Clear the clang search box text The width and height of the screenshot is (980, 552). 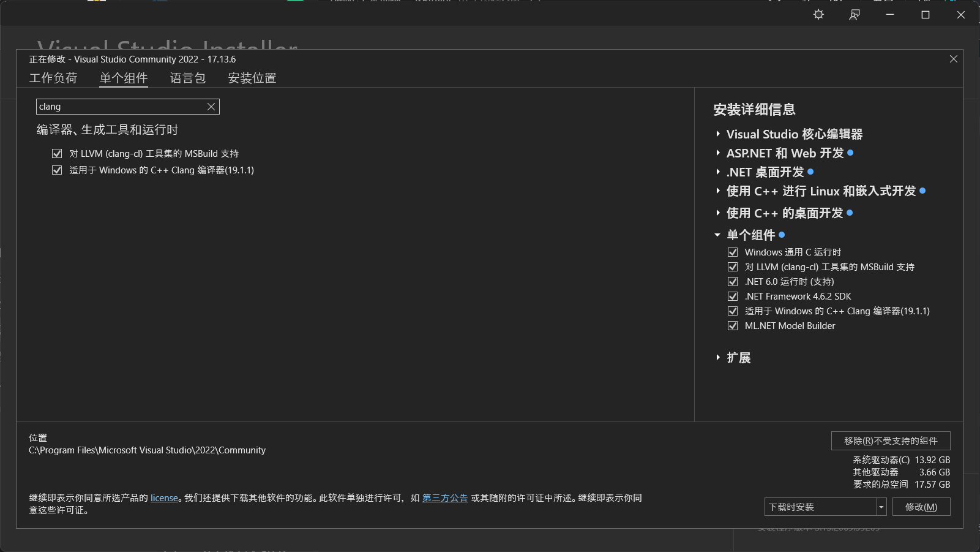click(211, 107)
